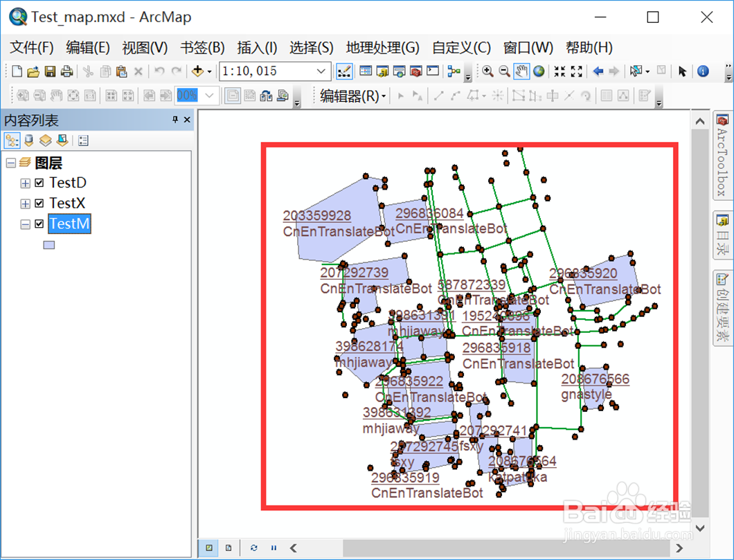Click the Fixed Zoom Out icon
Screen dimensions: 734x560
click(577, 71)
